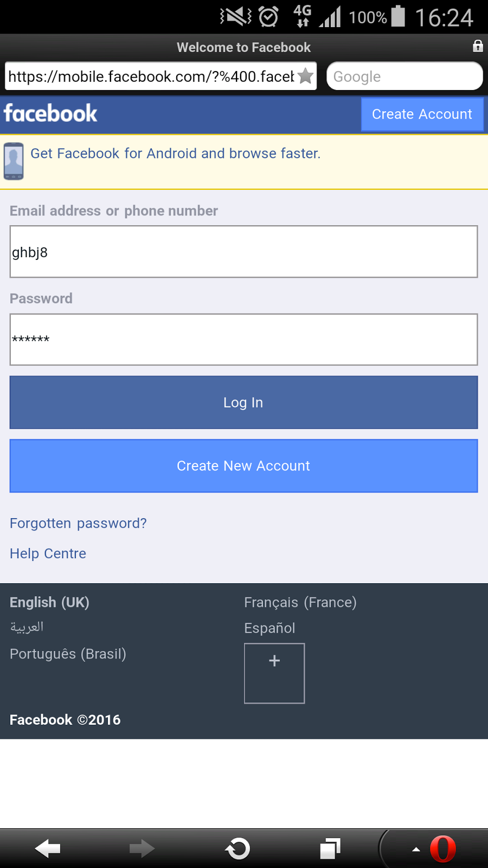Image resolution: width=488 pixels, height=868 pixels.
Task: Tap the phone icon in Android banner
Action: pos(14,161)
